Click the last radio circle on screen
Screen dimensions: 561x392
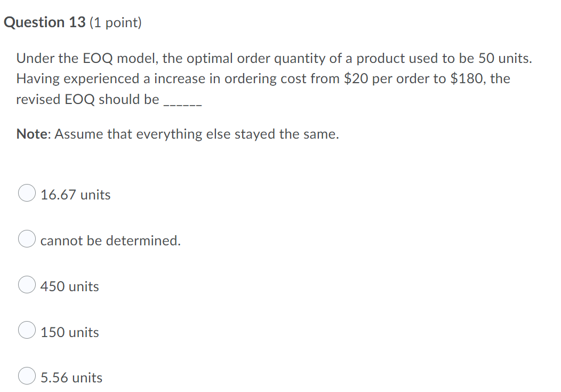(27, 377)
